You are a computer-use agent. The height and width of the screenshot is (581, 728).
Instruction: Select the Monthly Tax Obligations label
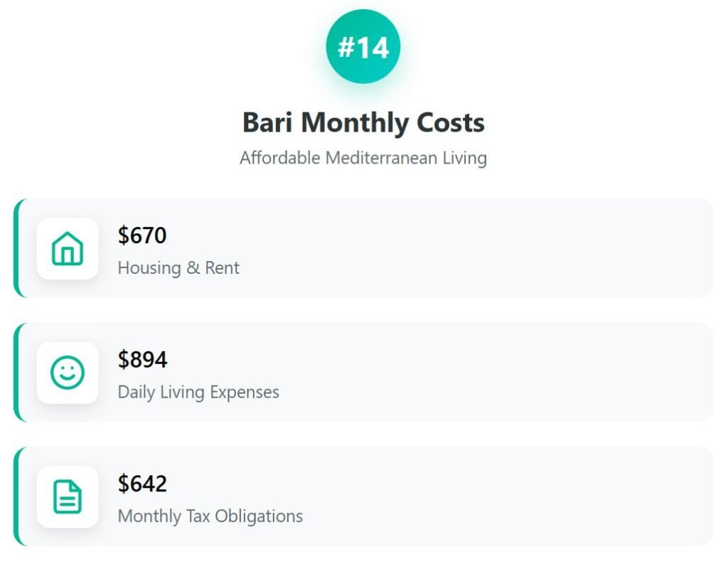(x=210, y=516)
